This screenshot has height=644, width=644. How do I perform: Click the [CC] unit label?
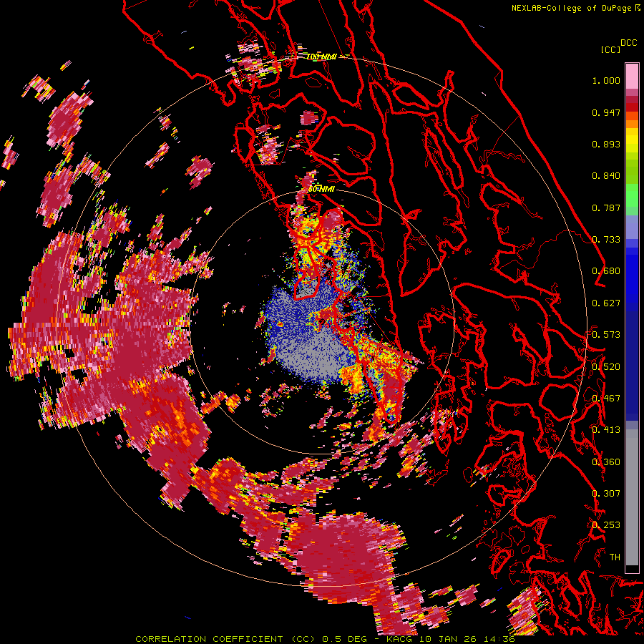tap(611, 49)
